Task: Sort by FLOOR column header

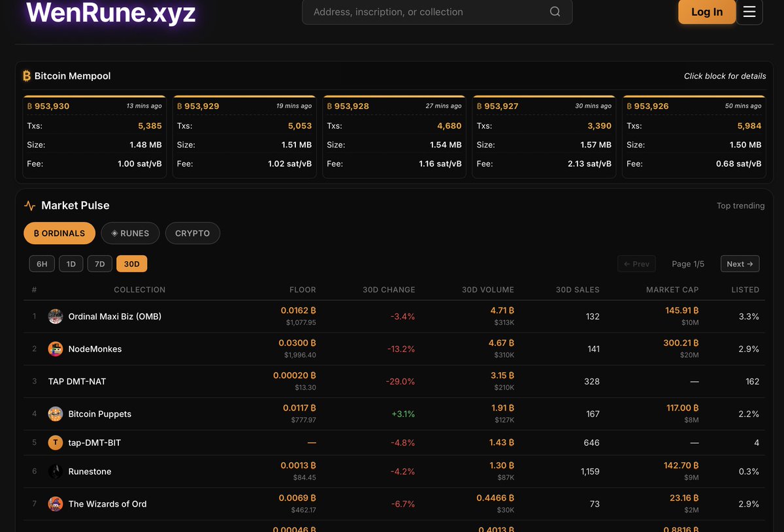Action: pyautogui.click(x=302, y=290)
